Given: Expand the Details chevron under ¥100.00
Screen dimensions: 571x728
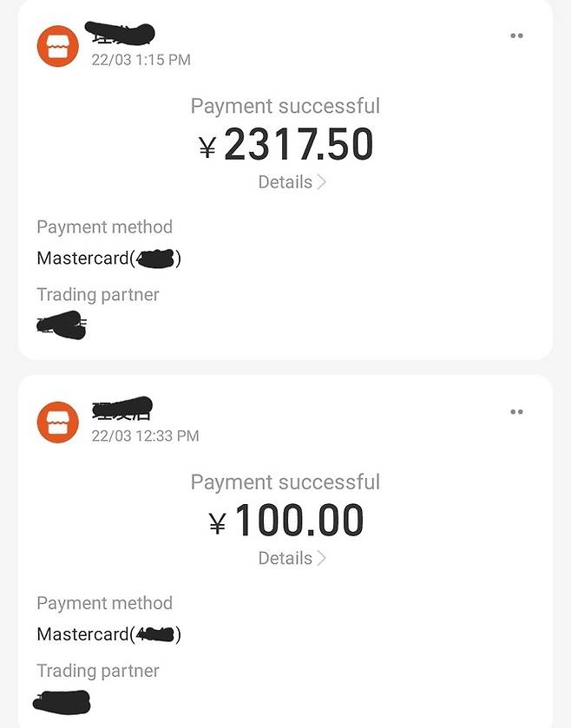Looking at the screenshot, I should click(322, 558).
